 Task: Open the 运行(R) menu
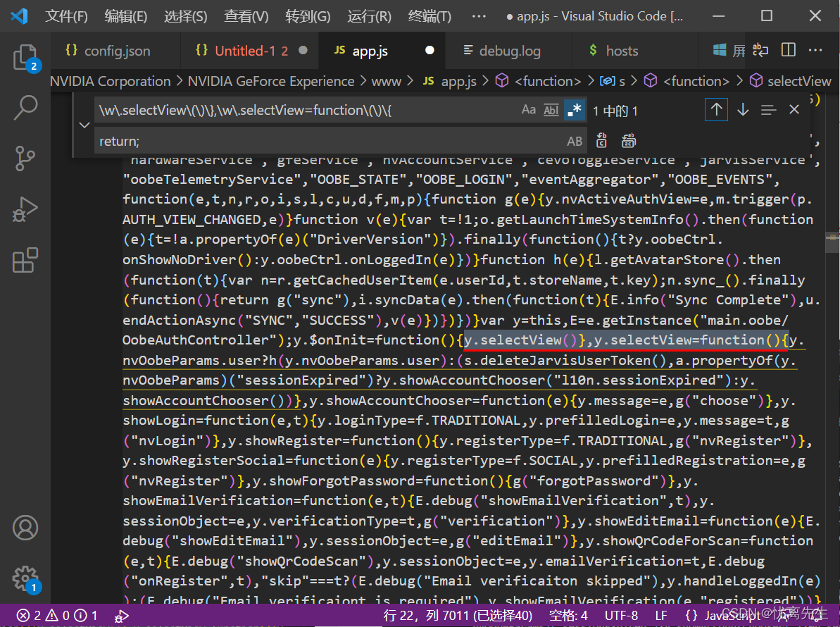point(369,16)
